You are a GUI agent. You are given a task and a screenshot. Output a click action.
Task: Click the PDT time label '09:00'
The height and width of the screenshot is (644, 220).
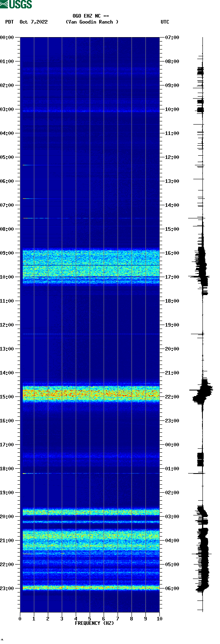click(x=7, y=253)
